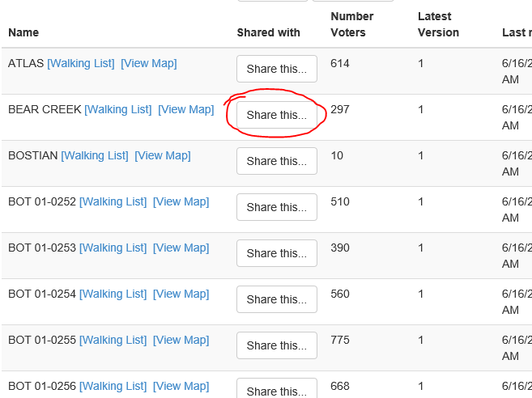Open Walking List for ATLAS

(x=81, y=63)
